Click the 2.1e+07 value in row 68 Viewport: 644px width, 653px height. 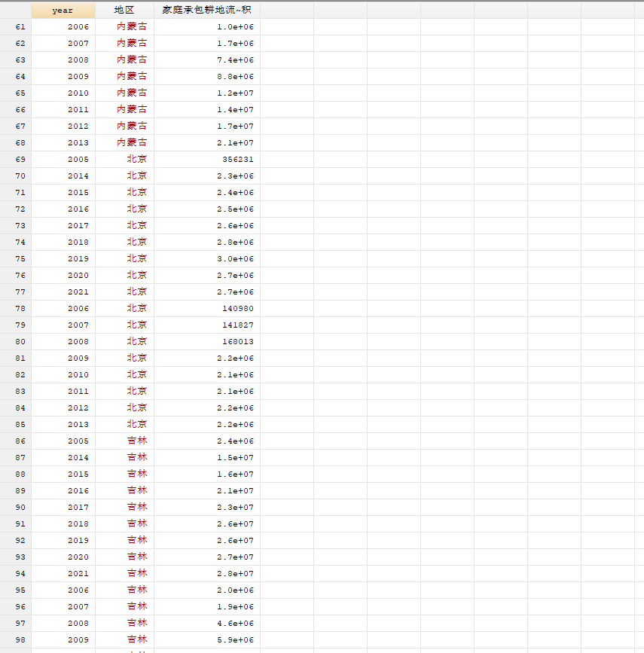point(235,143)
